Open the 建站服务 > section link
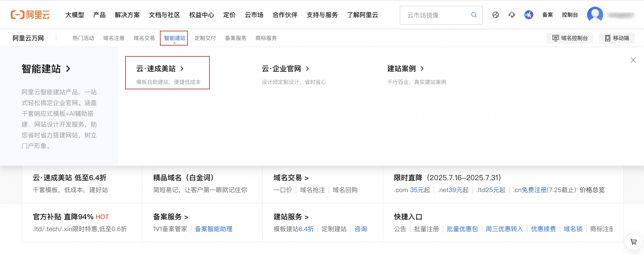644x254 pixels. pyautogui.click(x=291, y=217)
